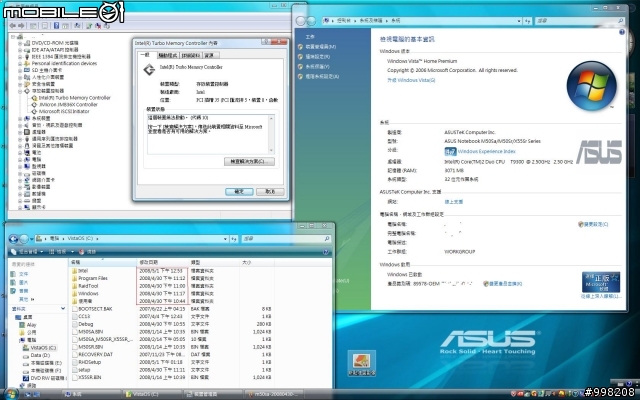Open Explorer recent pages dropdown next to forward button

(x=31, y=239)
